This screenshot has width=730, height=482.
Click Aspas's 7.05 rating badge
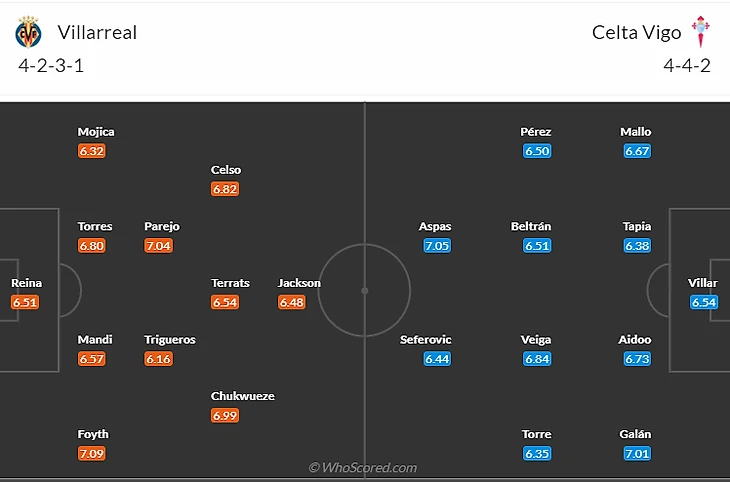click(437, 245)
